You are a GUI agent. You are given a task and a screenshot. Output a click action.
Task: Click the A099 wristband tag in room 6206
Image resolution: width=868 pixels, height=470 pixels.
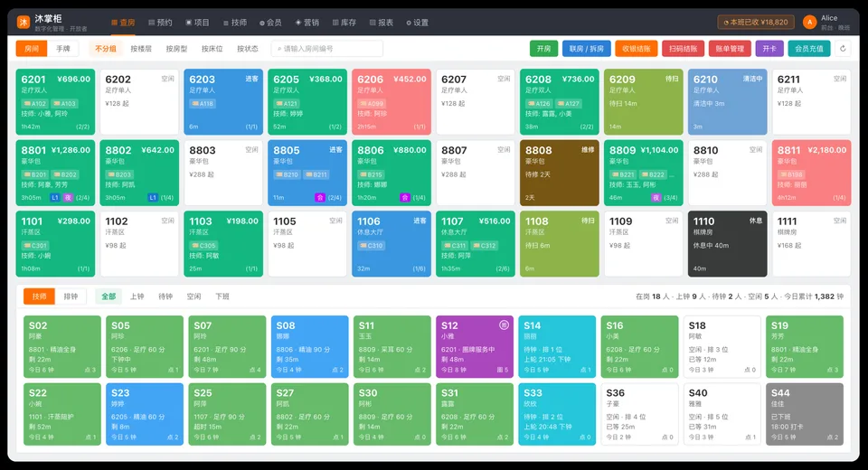click(x=371, y=104)
